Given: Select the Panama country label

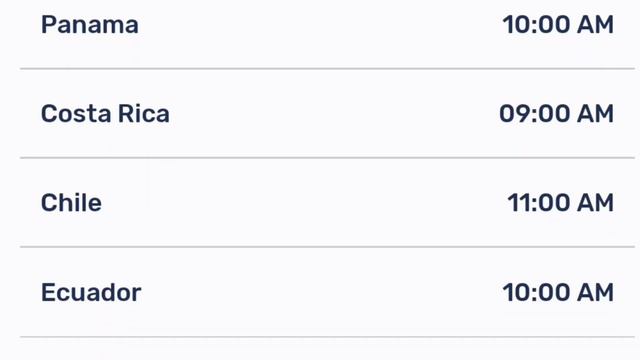Looking at the screenshot, I should coord(90,25).
